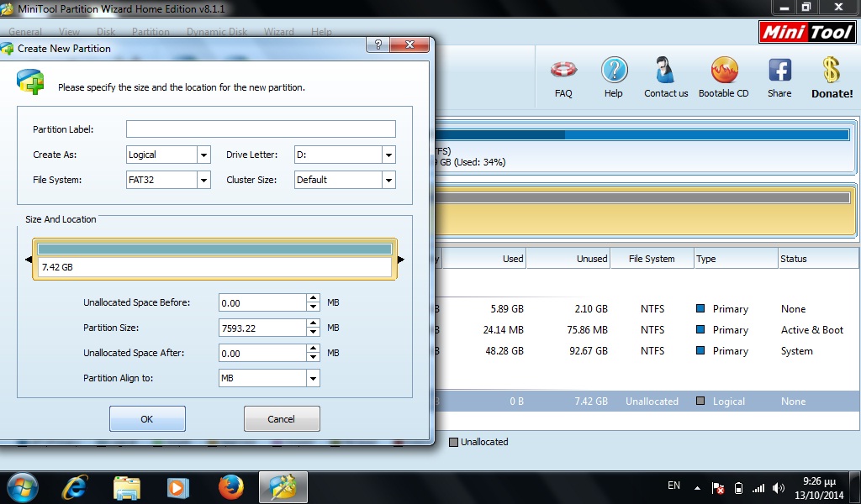Click the left partition resize handle arrow

[29, 260]
